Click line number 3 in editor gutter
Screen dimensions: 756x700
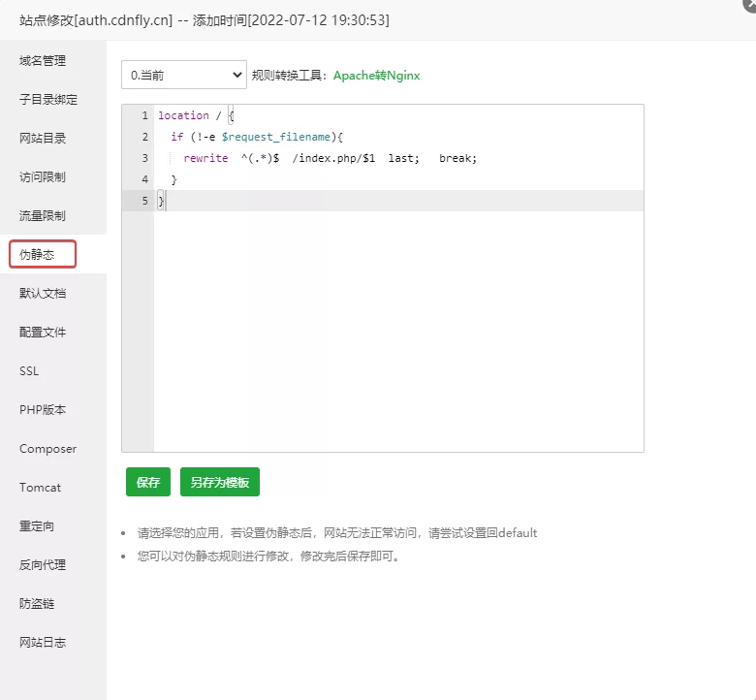click(x=144, y=158)
